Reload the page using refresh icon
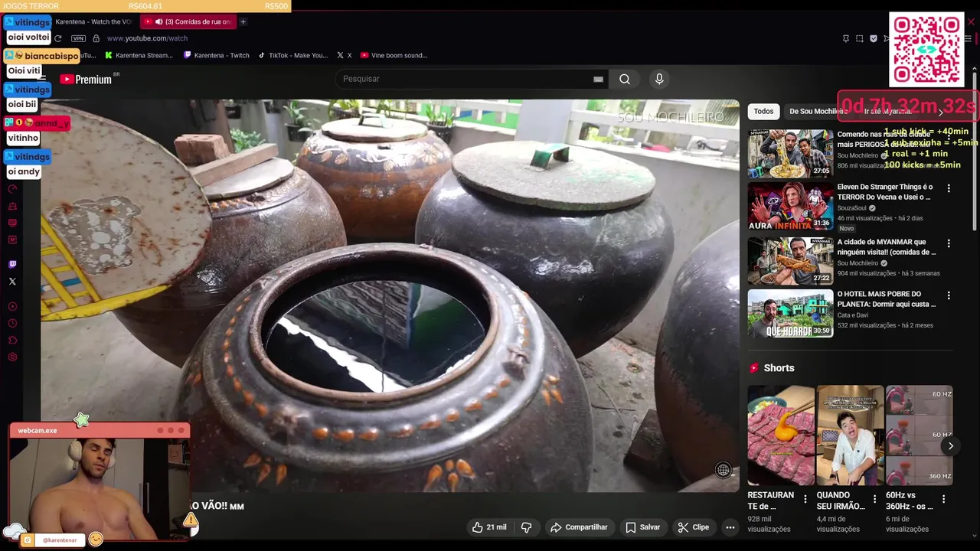Image resolution: width=980 pixels, height=551 pixels. 57,38
